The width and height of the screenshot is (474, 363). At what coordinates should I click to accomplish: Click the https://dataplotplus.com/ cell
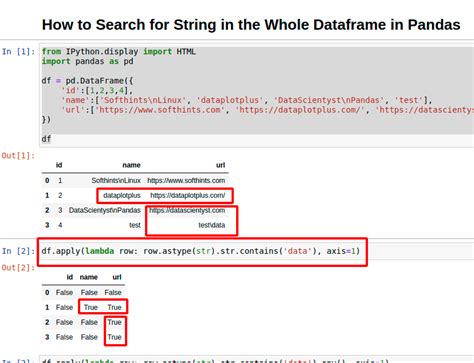point(188,195)
